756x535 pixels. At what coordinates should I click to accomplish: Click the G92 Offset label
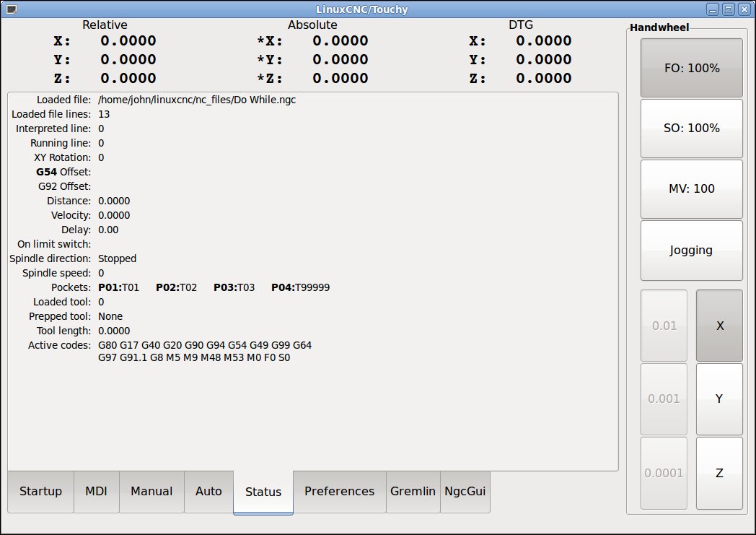click(64, 187)
